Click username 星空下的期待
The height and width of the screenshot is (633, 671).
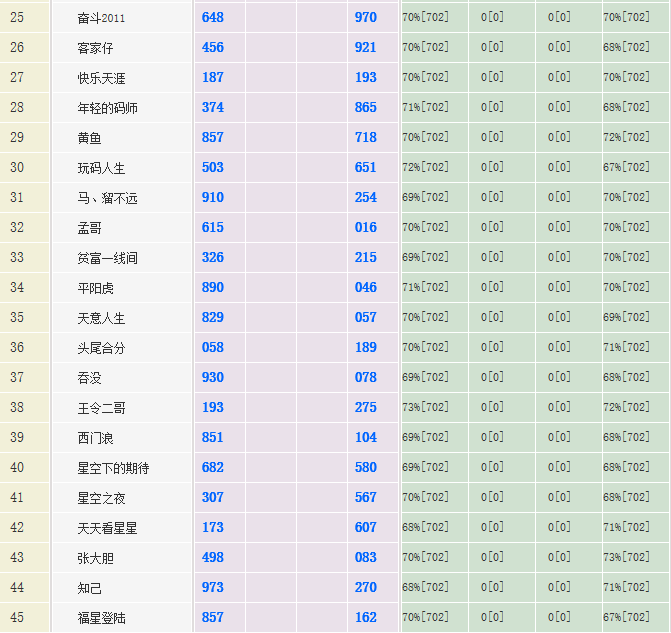pos(113,468)
